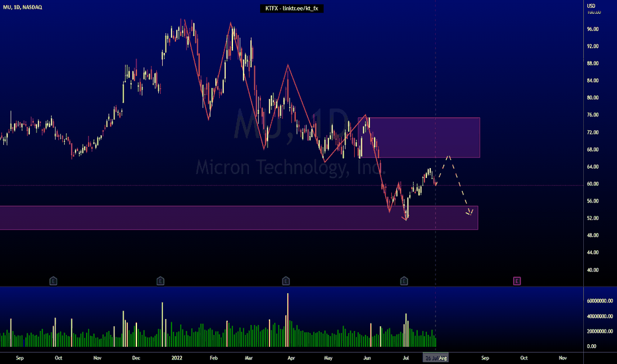Click the 44.00 price axis label
The image size is (617, 364).
coord(593,253)
